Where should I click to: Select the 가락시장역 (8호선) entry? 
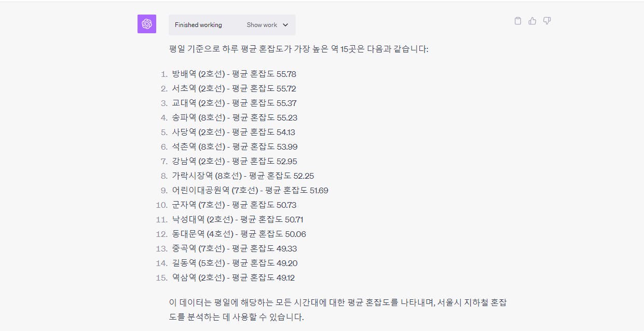point(243,176)
